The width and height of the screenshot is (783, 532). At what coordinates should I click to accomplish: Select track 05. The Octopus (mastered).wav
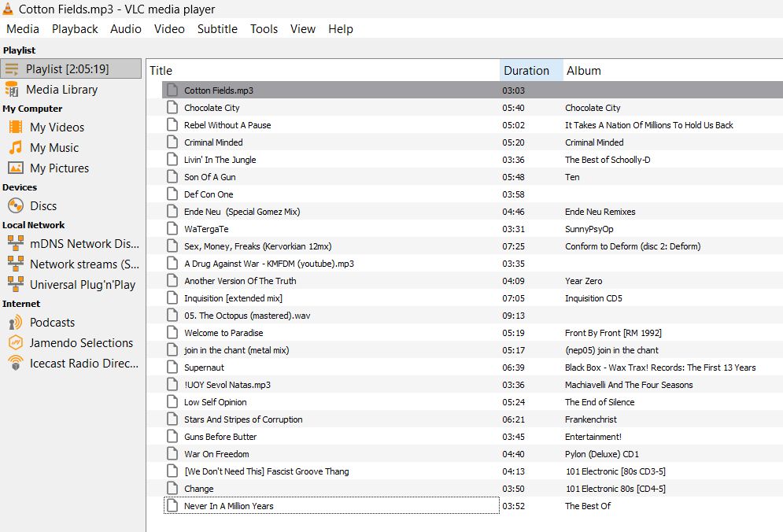[246, 316]
